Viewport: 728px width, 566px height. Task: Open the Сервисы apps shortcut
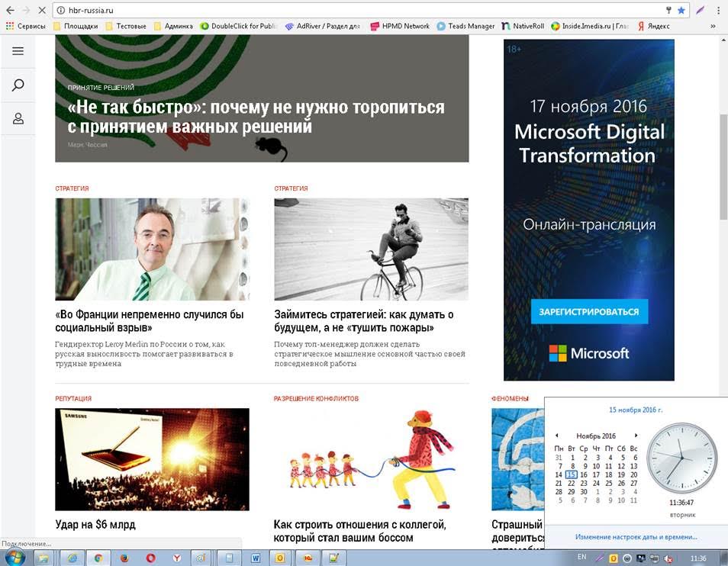tap(25, 27)
